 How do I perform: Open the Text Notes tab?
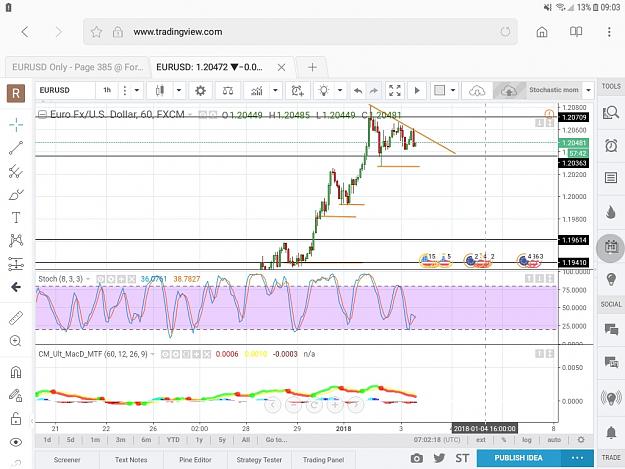click(131, 460)
